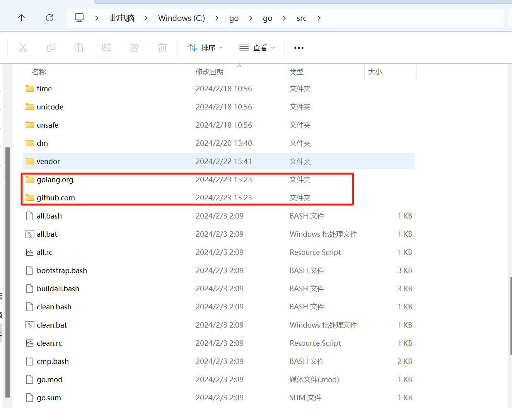Open the three-dot more options menu
512x420 pixels.
[x=299, y=48]
